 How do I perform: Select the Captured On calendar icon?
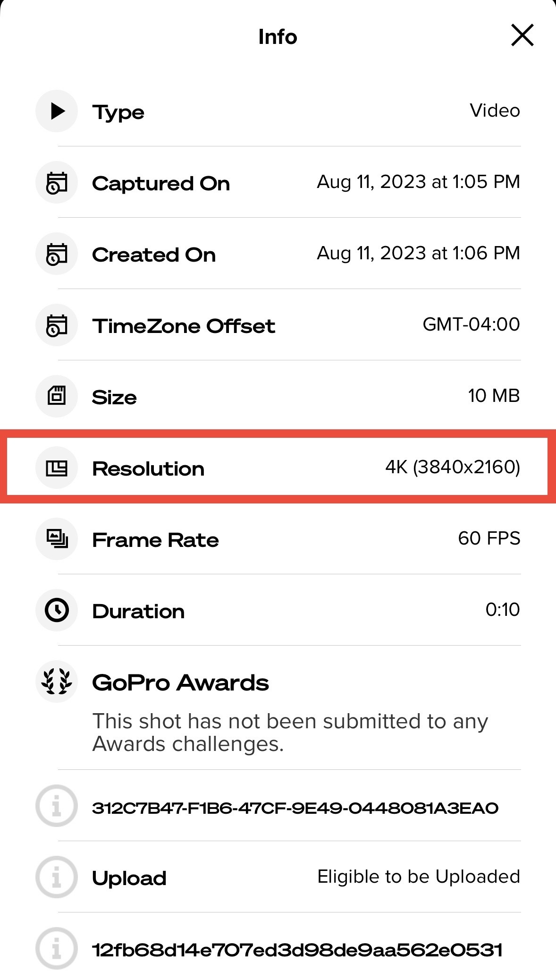pos(57,182)
